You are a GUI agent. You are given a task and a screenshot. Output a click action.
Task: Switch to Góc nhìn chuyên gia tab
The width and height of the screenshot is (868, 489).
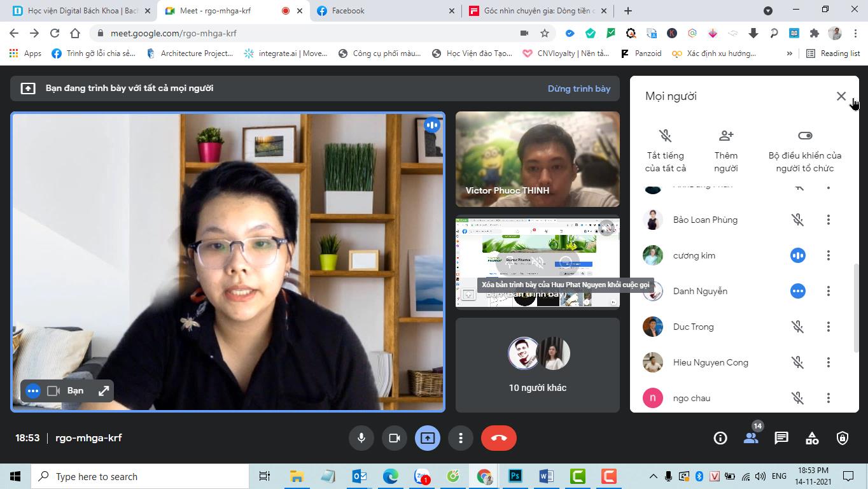[538, 11]
